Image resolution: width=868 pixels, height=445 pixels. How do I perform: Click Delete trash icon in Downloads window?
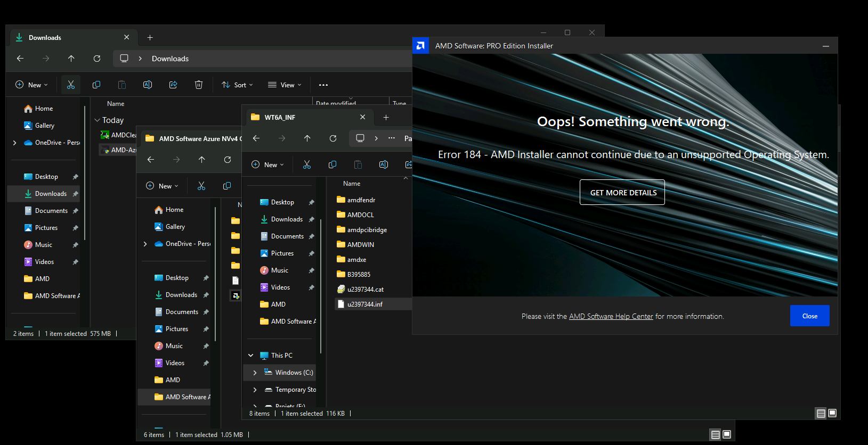click(x=199, y=85)
